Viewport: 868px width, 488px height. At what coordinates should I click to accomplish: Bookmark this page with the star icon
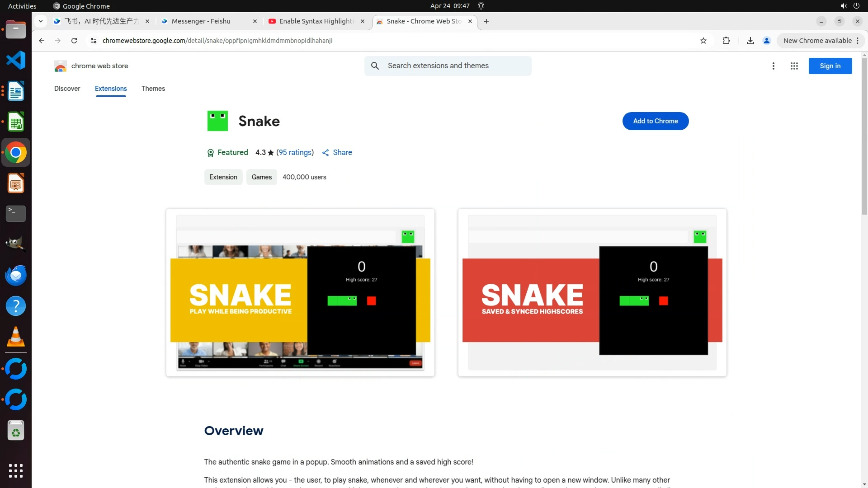(x=703, y=41)
